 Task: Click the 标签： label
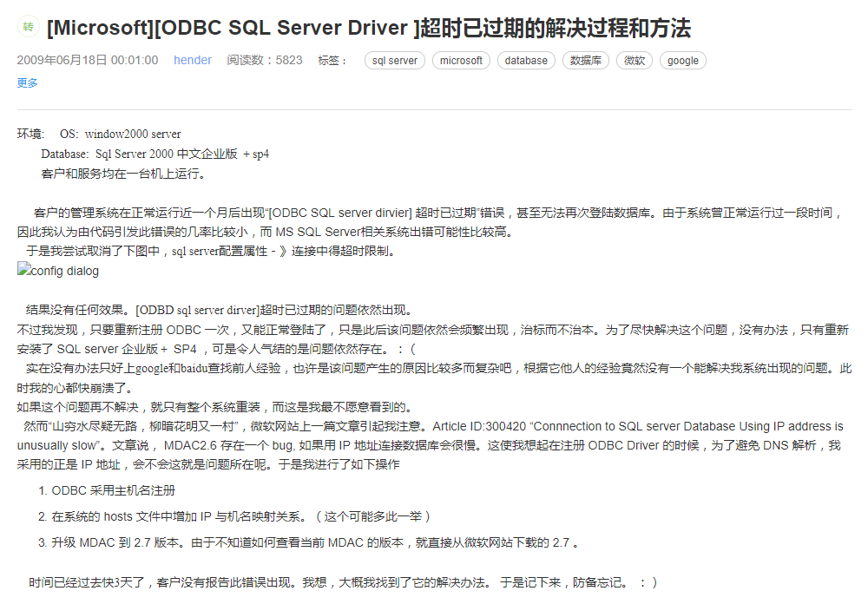click(x=332, y=61)
